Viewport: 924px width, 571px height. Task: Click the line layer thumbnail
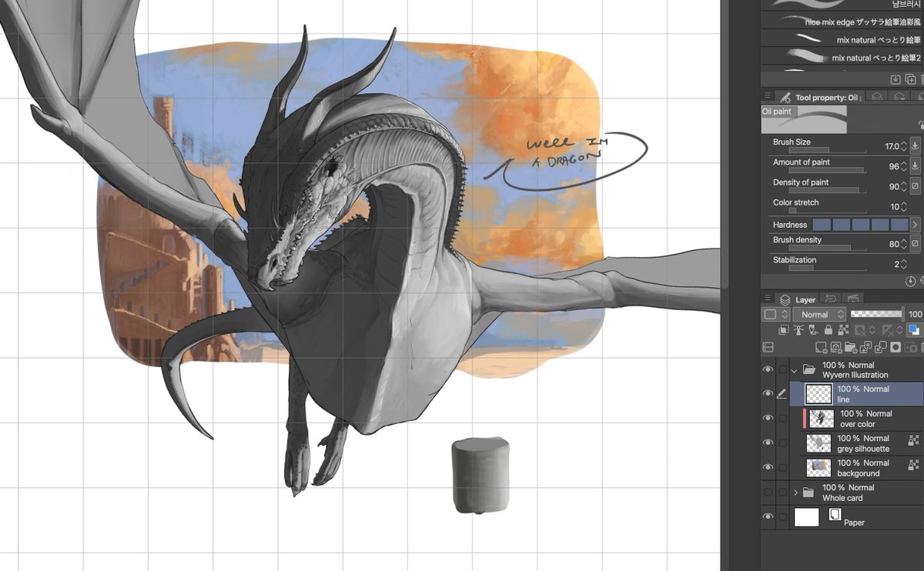pyautogui.click(x=818, y=394)
